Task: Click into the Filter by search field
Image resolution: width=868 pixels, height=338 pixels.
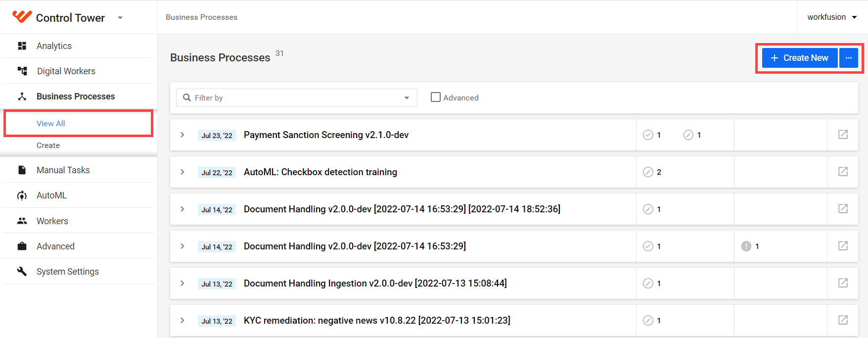Action: tap(297, 98)
